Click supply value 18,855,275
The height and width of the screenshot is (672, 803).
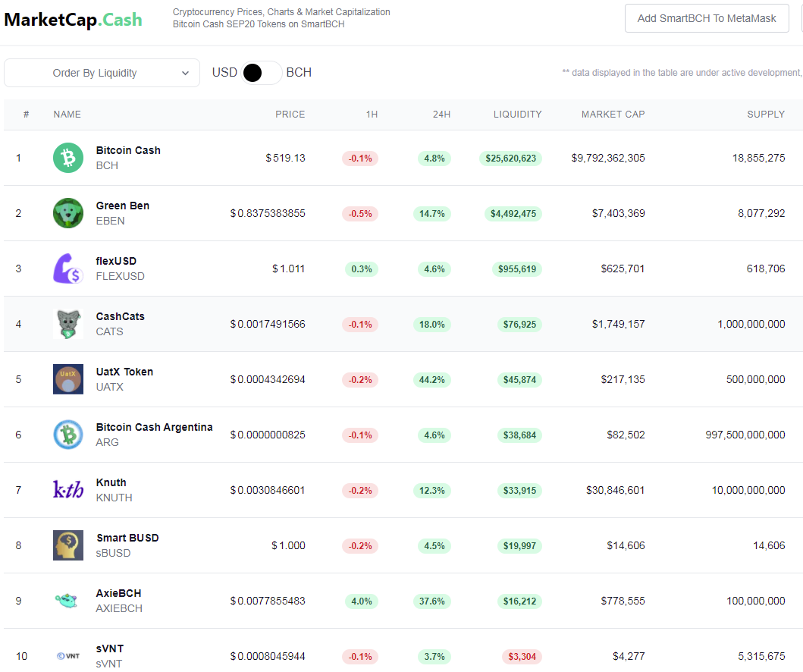[x=758, y=158]
